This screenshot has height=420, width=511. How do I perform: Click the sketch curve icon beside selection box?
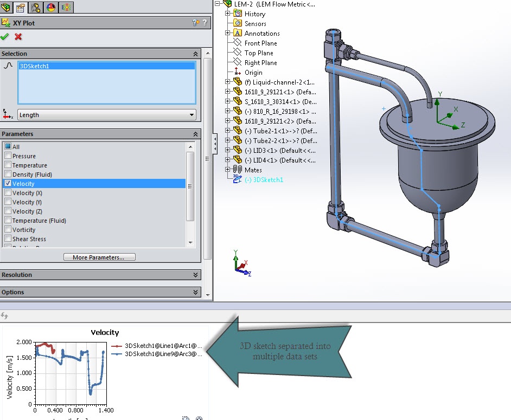click(x=8, y=66)
